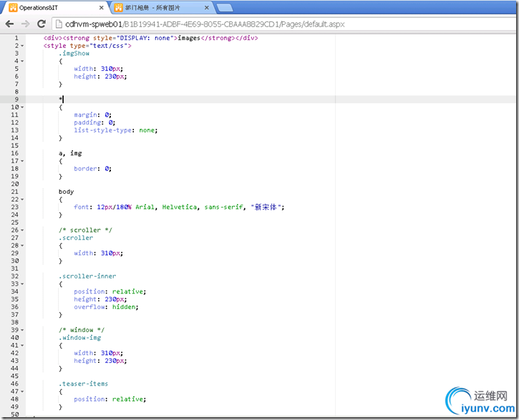Close the 部门相册 tab
519x420 pixels.
[x=206, y=9]
